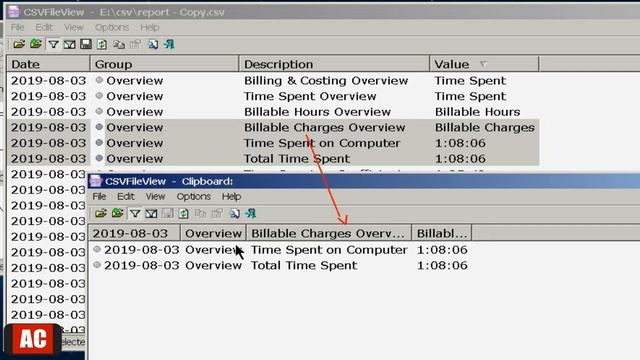Viewport: 640px width, 360px height.
Task: Click the green open-clipboard icon in the Clipboard window
Action: 118,213
